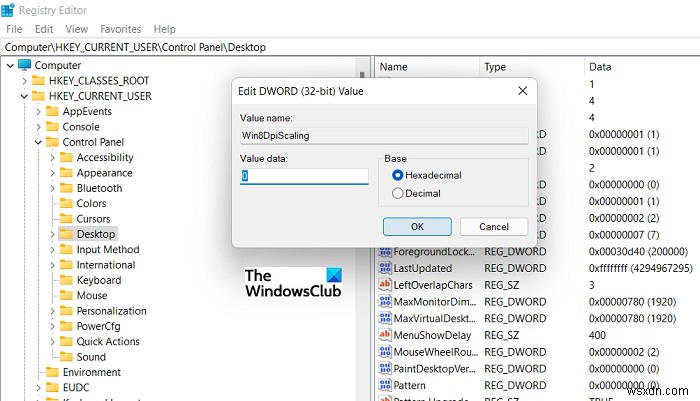Select the International key in tree
Viewport: 700px width, 401px height.
pos(106,265)
